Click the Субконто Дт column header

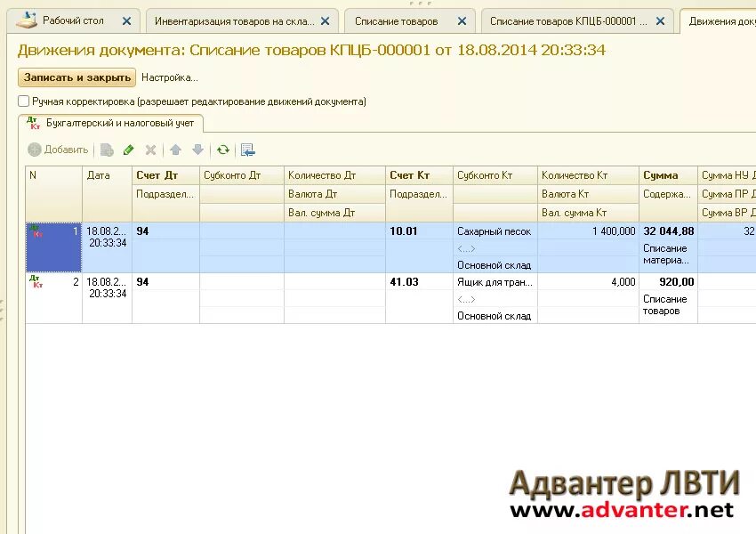tap(242, 175)
